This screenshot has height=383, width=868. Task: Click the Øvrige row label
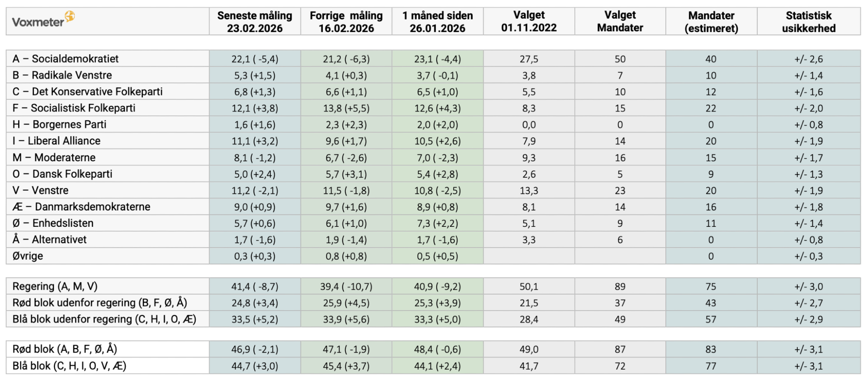pos(28,256)
